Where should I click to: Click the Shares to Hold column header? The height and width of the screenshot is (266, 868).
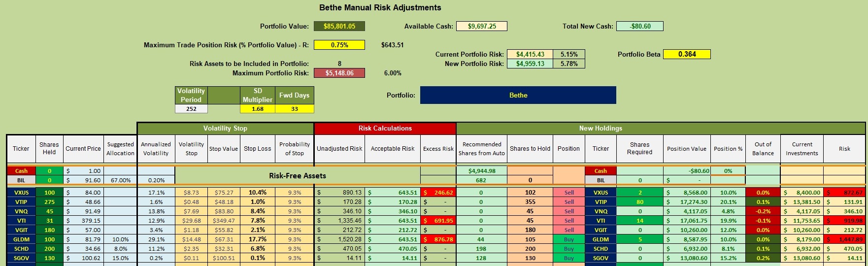pos(530,148)
